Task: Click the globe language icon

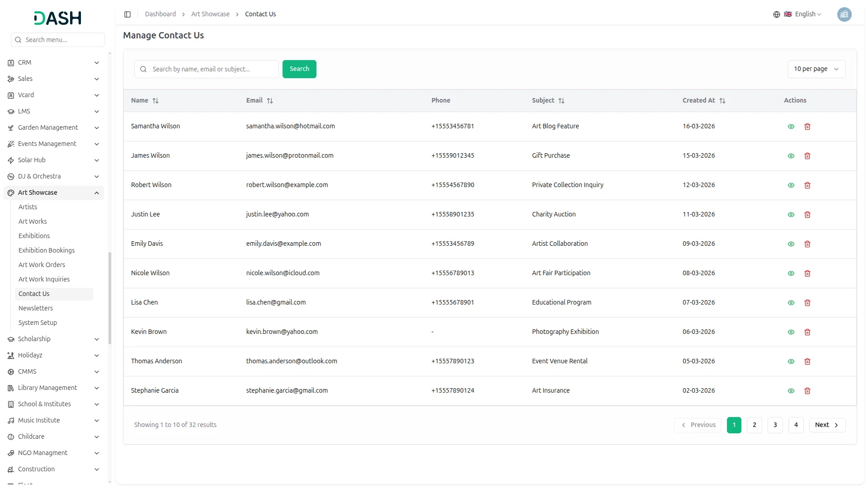Action: (776, 14)
